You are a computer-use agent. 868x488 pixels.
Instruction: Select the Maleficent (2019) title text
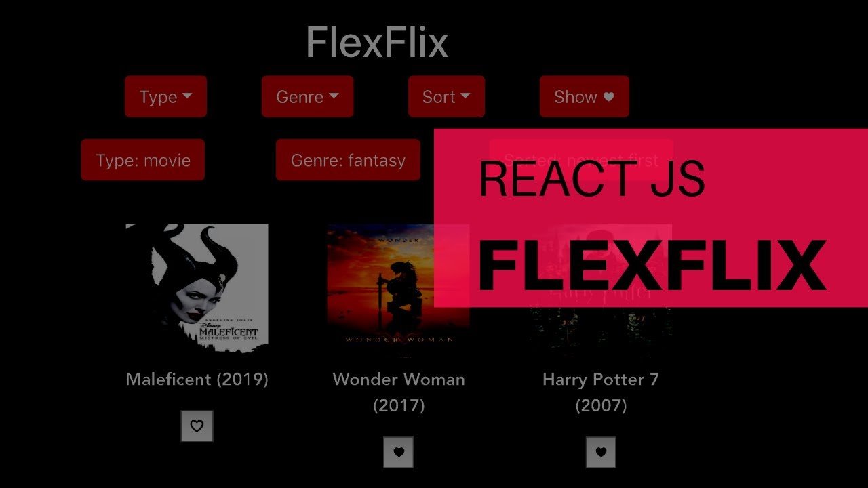197,380
